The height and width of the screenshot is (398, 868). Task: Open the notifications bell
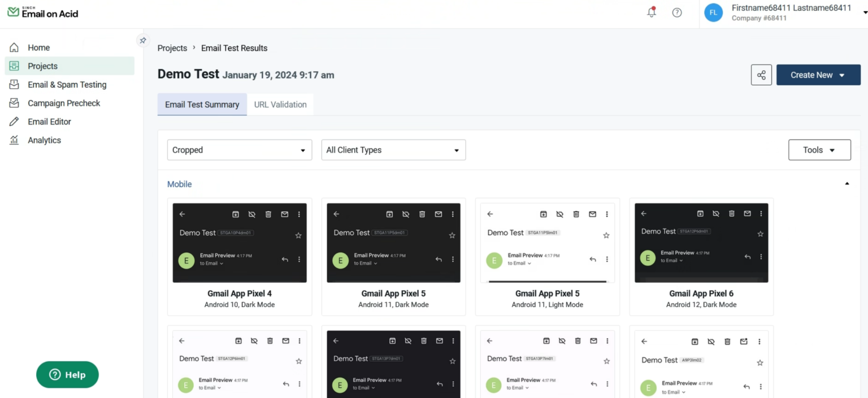tap(651, 12)
